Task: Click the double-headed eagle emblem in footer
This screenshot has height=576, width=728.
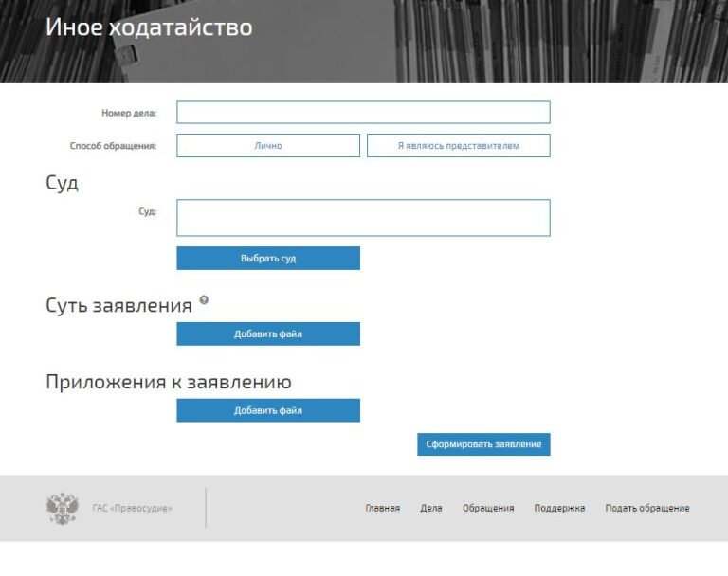Action: pos(63,508)
